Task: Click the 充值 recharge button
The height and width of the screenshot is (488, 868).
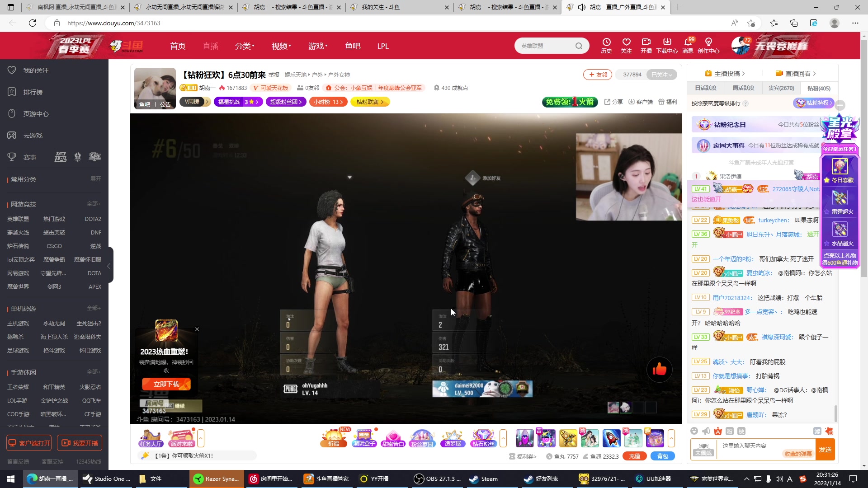Action: click(x=635, y=456)
